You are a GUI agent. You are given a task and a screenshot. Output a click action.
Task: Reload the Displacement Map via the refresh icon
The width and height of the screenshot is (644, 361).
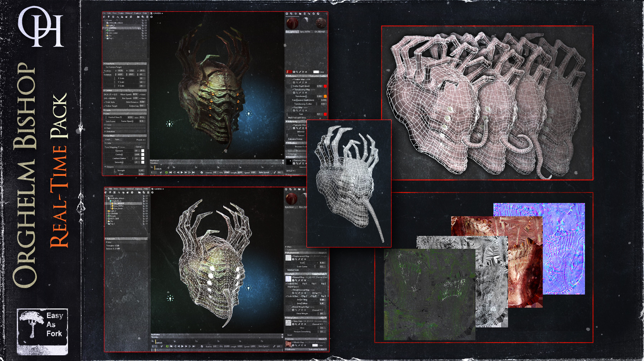(x=302, y=259)
